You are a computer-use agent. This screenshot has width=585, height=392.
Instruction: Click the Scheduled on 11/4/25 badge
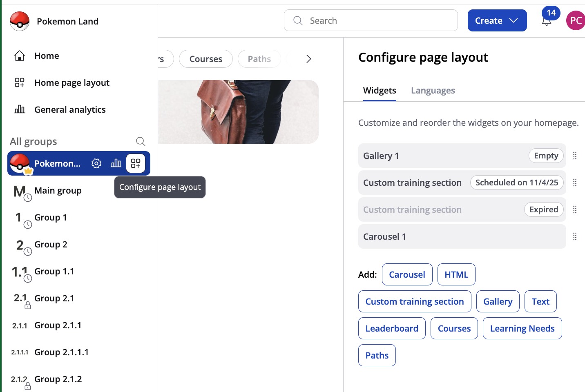click(517, 183)
